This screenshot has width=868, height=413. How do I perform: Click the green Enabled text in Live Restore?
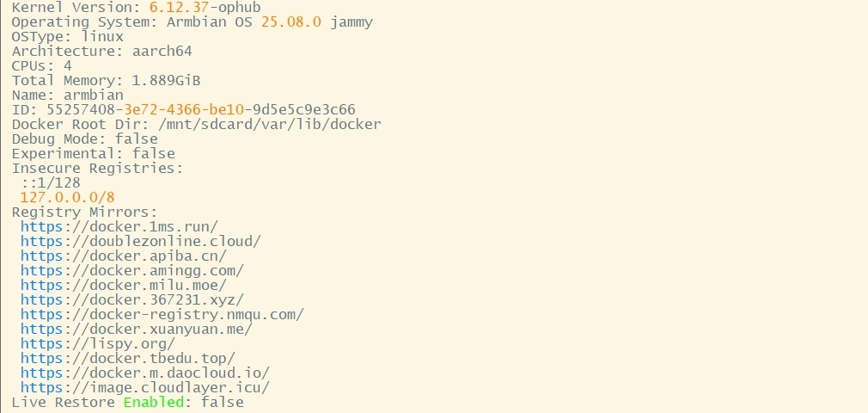[153, 402]
